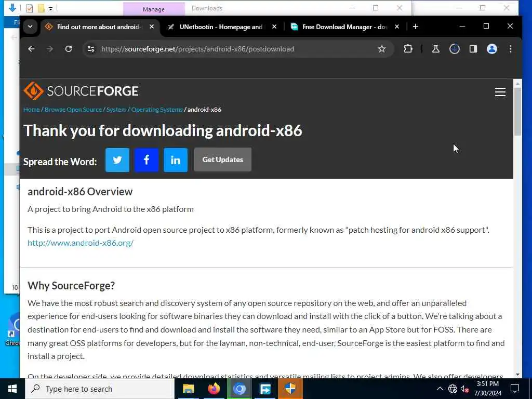Open Chrome downloads indicator icon
The image size is (532, 399).
pos(454,49)
